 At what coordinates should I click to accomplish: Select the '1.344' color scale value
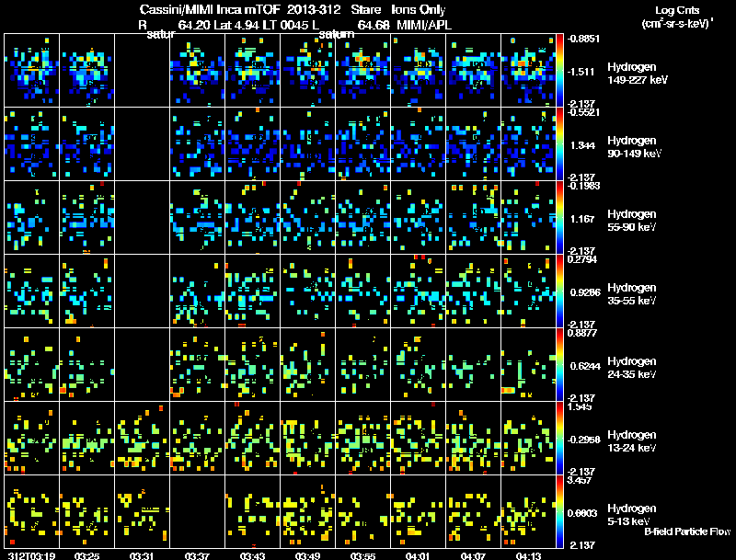[x=582, y=145]
